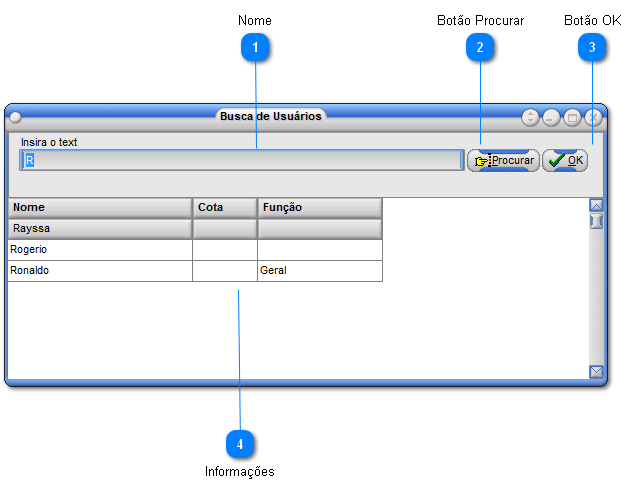Select the Rayssa row
Viewport: 637px width, 495px height.
[195, 229]
